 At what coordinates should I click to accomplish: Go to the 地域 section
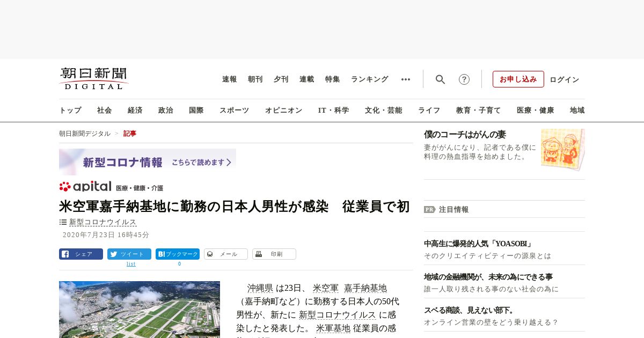click(577, 111)
